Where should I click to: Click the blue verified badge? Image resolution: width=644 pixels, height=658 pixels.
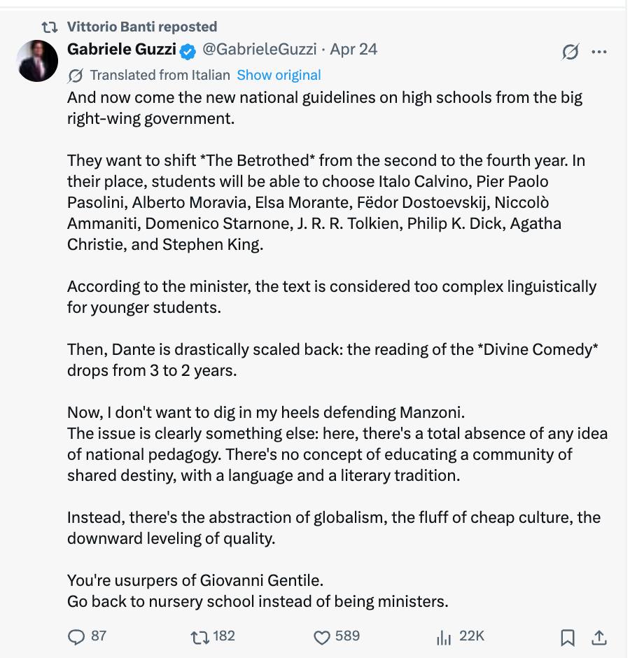(188, 51)
